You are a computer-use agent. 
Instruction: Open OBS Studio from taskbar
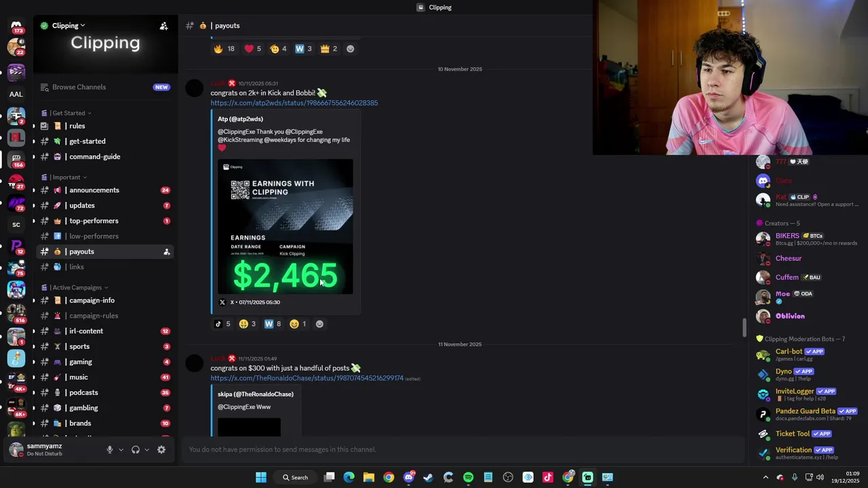point(508,477)
